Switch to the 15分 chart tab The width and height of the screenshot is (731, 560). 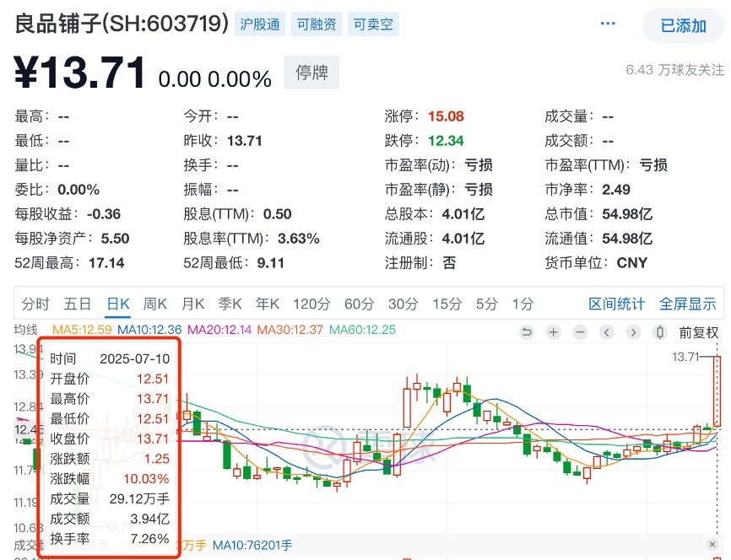[x=447, y=304]
